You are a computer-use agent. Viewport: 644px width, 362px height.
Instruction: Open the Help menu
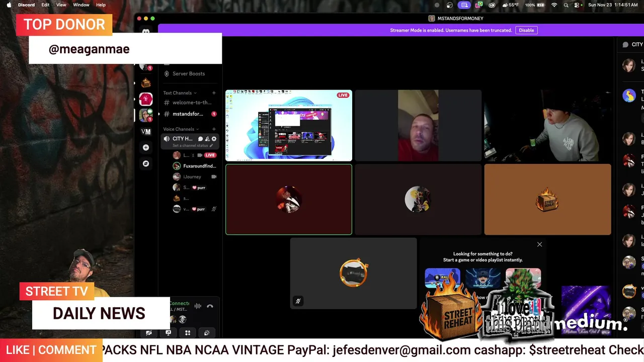point(101,5)
